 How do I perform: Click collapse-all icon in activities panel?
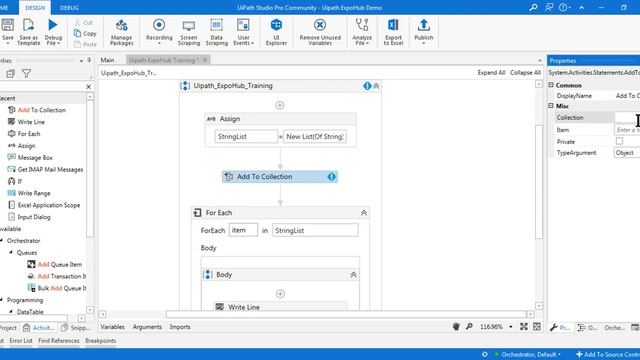11,73
